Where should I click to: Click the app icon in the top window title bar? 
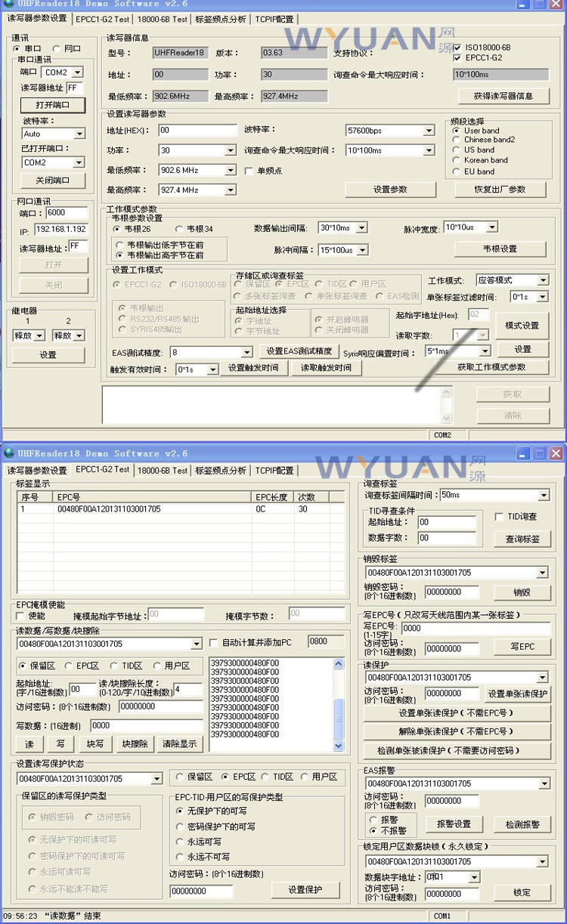[x=8, y=4]
